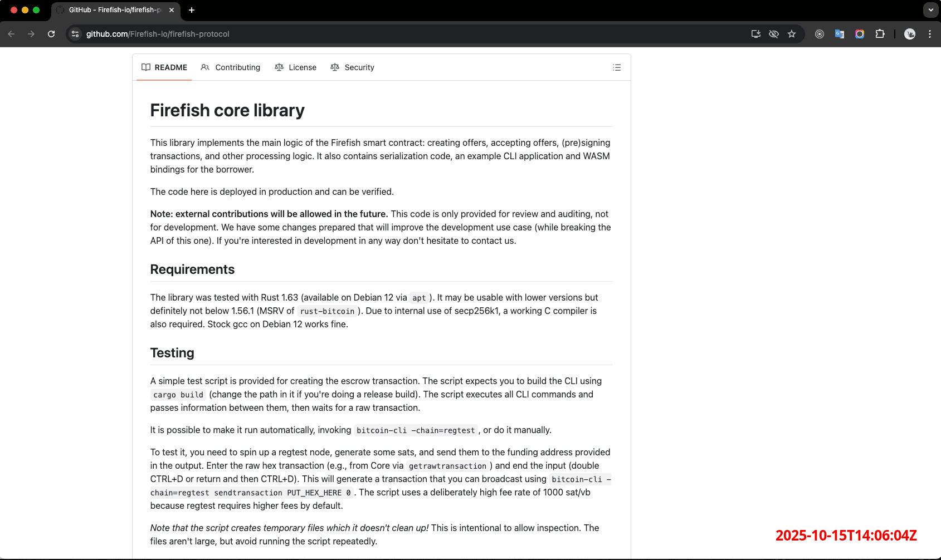Navigate back using the back arrow

[x=11, y=34]
